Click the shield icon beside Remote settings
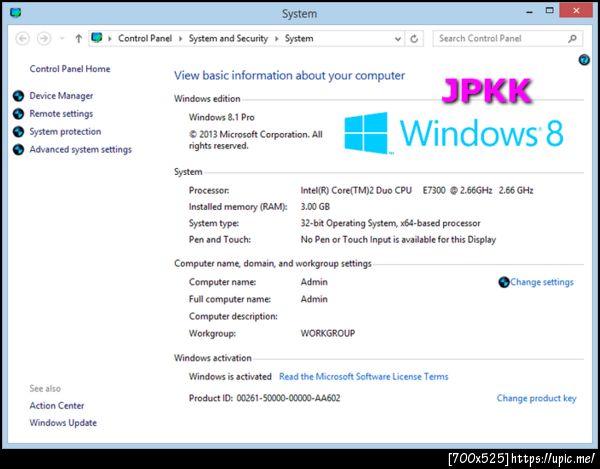This screenshot has height=469, width=600. click(x=18, y=114)
